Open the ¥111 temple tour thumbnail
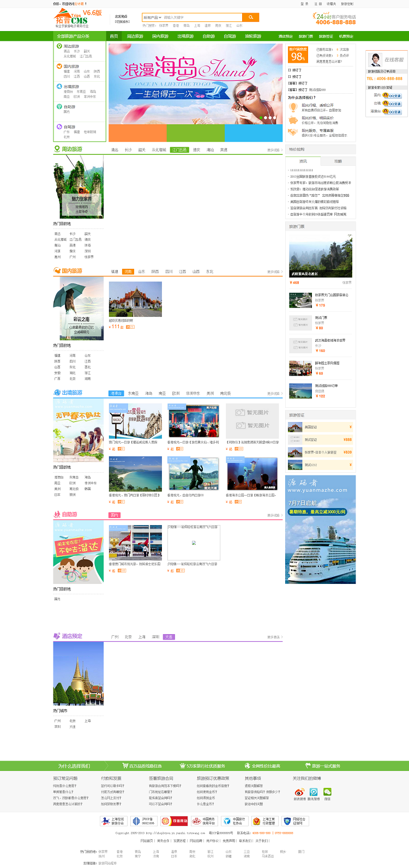Viewport: 409px width, 868px height. (x=135, y=299)
